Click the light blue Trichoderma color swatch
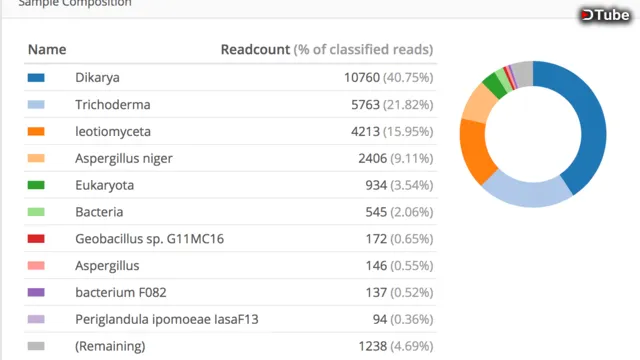The image size is (640, 360). 36,104
